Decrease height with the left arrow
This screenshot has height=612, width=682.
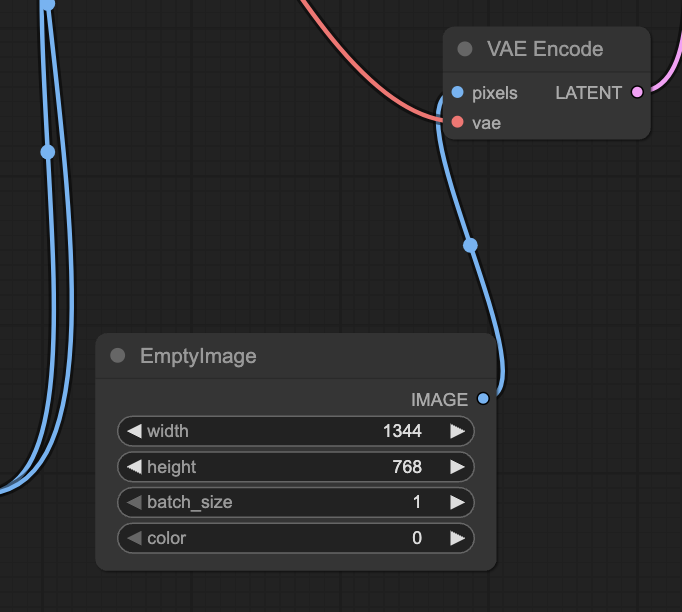(x=133, y=467)
